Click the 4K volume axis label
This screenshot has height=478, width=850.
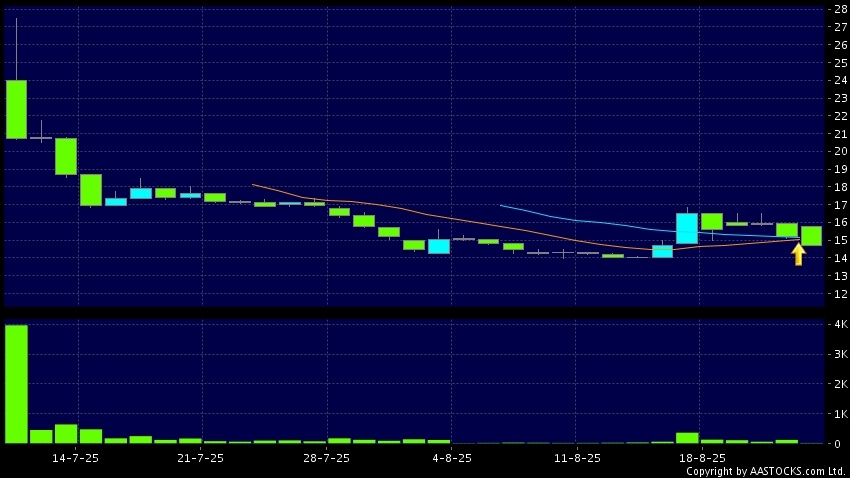(841, 324)
